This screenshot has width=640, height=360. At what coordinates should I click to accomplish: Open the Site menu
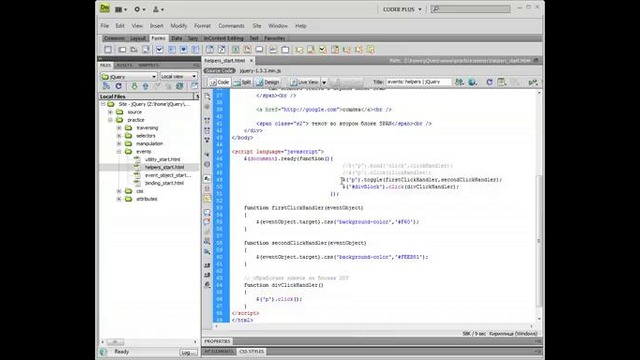point(257,26)
